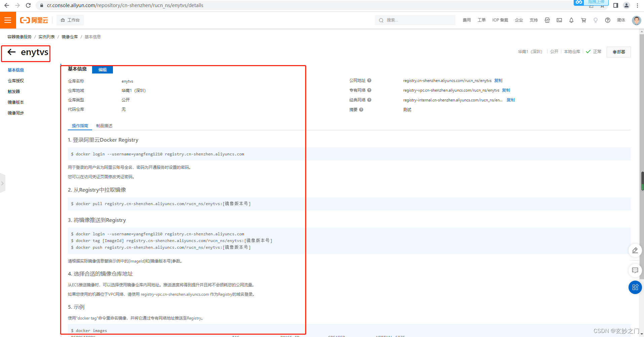Image resolution: width=644 pixels, height=337 pixels.
Task: Click the docker tag command line
Action: pyautogui.click(x=172, y=241)
